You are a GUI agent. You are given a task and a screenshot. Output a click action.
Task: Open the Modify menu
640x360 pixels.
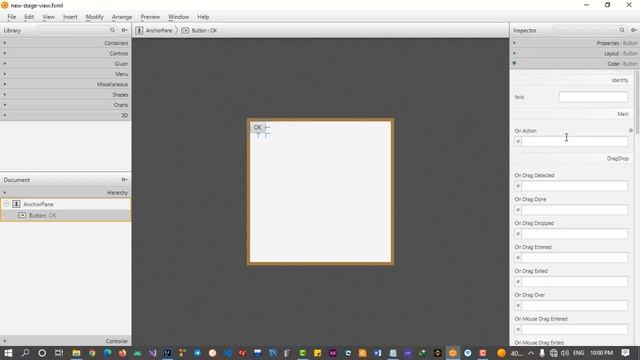94,17
